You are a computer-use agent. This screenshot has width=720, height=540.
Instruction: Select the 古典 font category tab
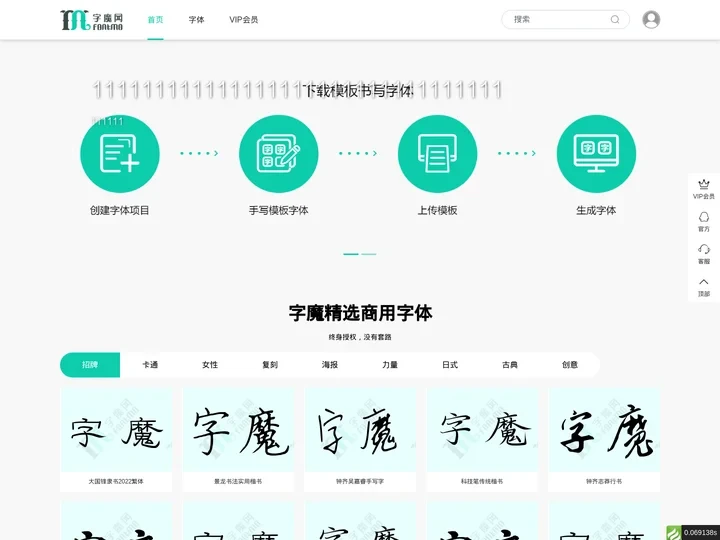coord(510,365)
